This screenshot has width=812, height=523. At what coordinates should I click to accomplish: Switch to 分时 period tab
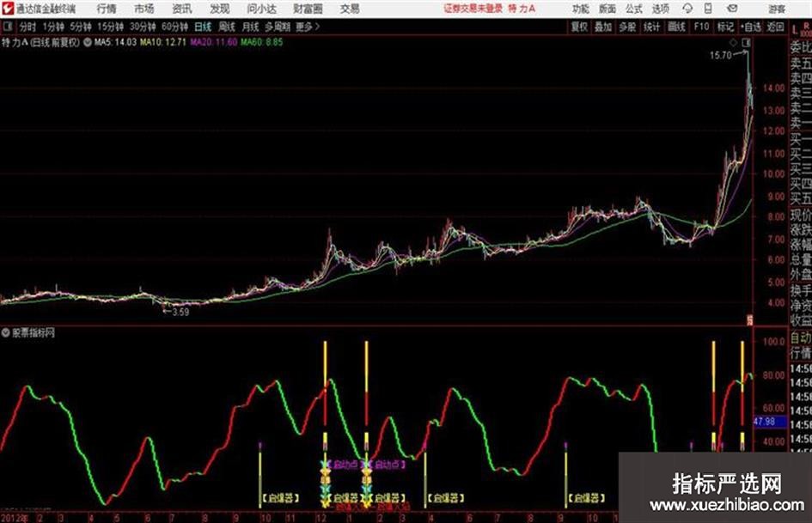[x=27, y=27]
